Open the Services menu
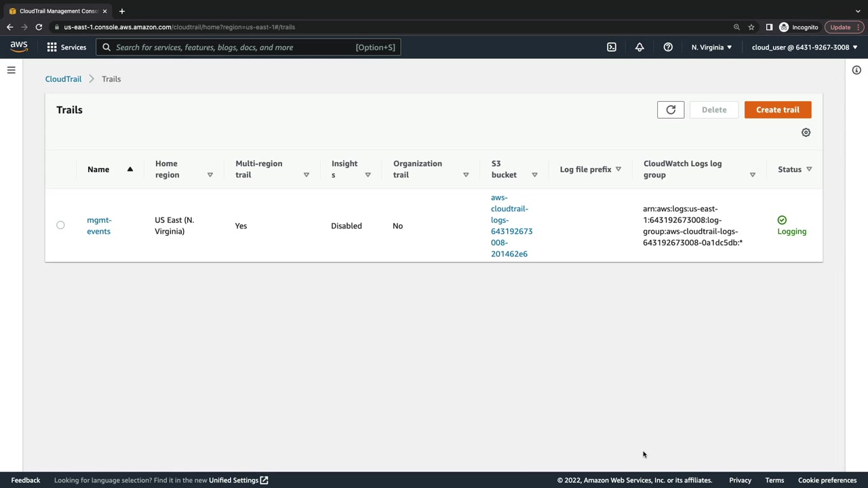This screenshot has width=868, height=488. (66, 47)
